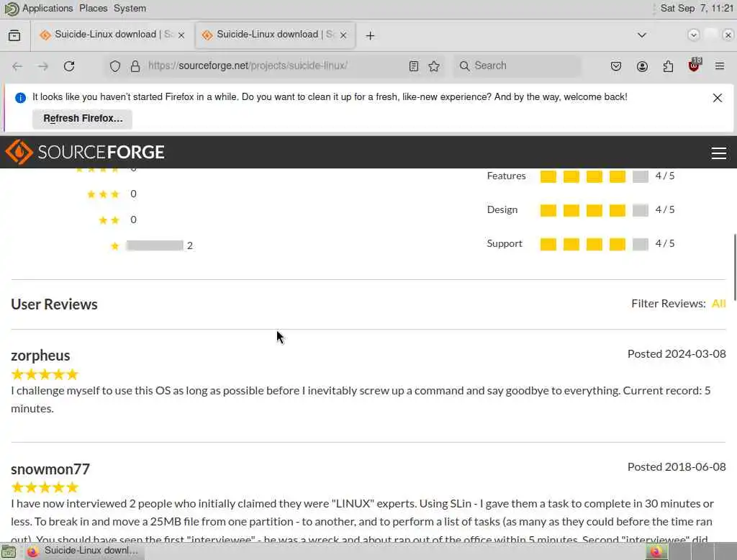Image resolution: width=737 pixels, height=560 pixels.
Task: Open Firefox View button
Action: pos(14,35)
